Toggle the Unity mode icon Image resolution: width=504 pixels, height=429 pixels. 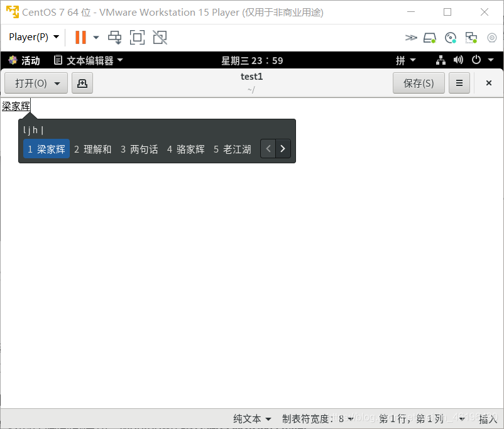tap(160, 37)
